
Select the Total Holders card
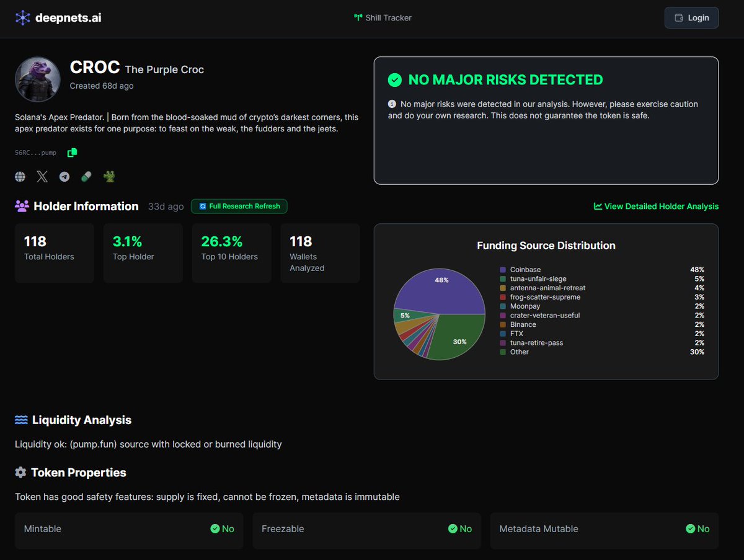click(55, 253)
